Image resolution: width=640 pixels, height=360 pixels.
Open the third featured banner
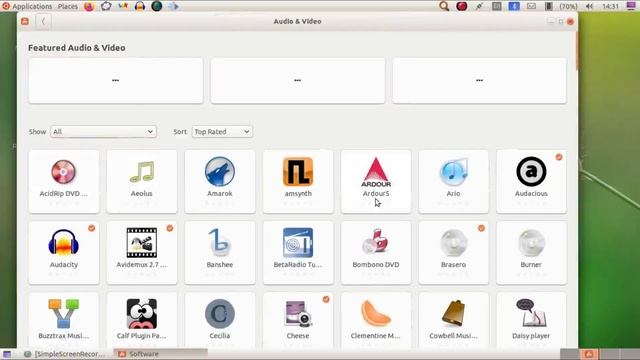(x=480, y=80)
